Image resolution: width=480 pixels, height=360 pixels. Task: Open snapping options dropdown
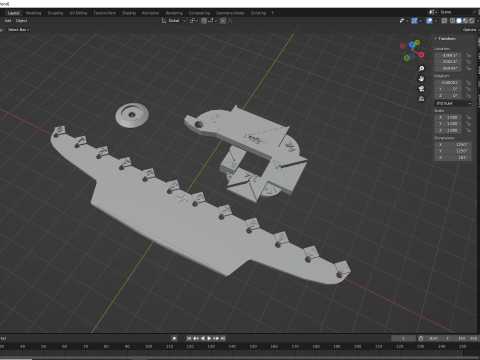coord(213,21)
